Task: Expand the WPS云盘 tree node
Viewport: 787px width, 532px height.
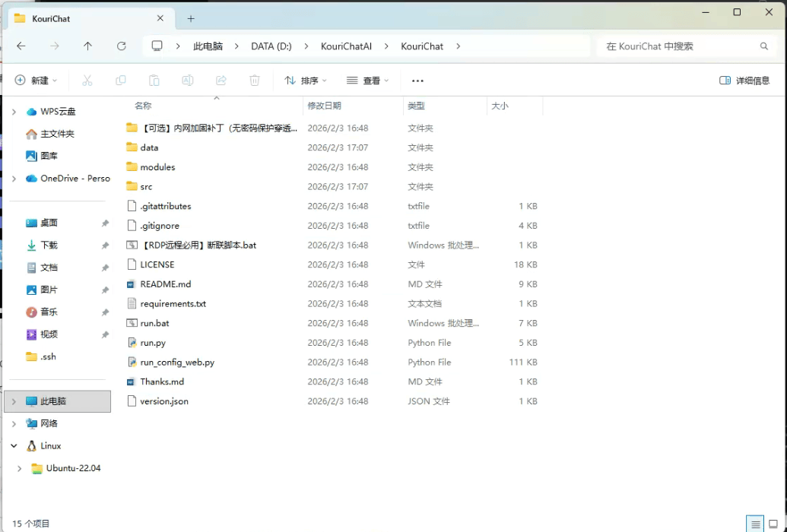Action: 14,112
